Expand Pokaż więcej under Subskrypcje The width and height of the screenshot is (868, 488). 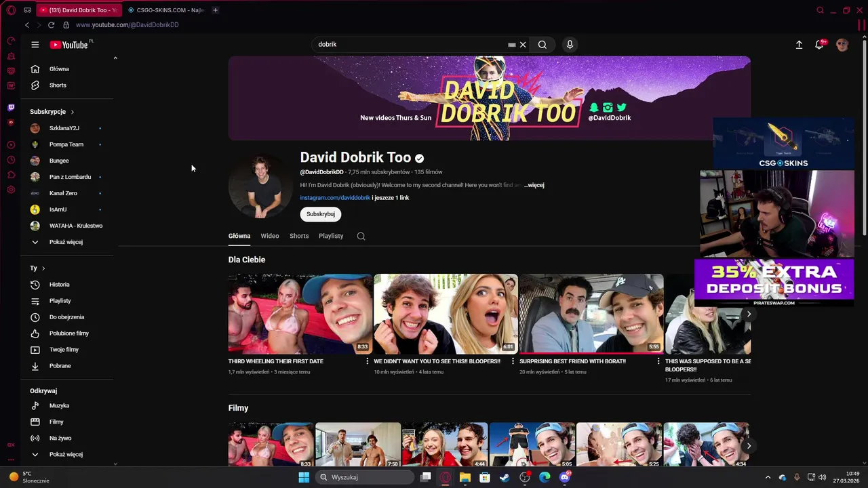point(66,242)
